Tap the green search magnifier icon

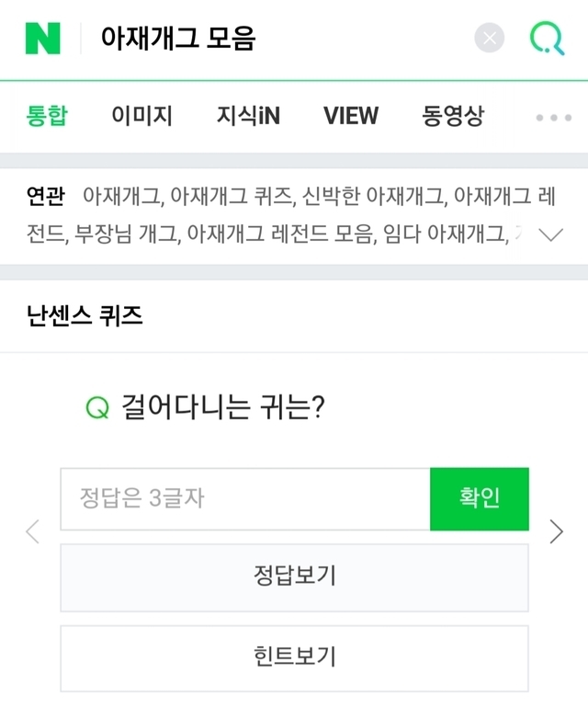point(547,38)
